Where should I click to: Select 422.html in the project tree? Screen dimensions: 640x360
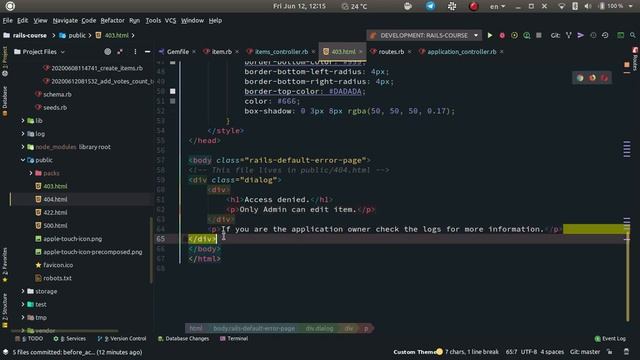coord(55,212)
